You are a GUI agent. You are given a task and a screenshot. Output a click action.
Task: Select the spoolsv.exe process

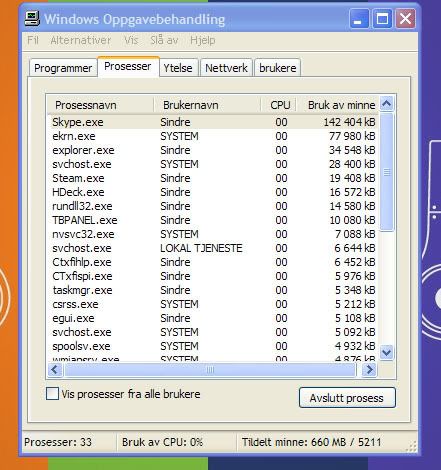(213, 346)
